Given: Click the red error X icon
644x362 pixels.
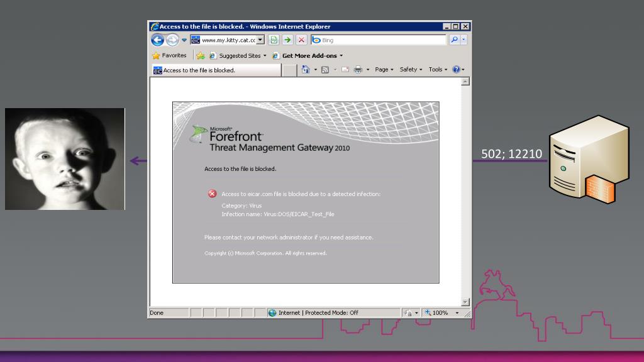Looking at the screenshot, I should [212, 194].
